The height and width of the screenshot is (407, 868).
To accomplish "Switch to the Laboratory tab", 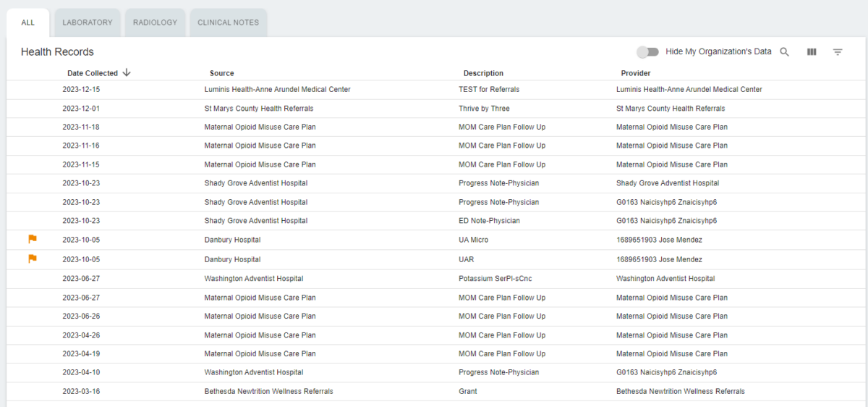I will (88, 22).
